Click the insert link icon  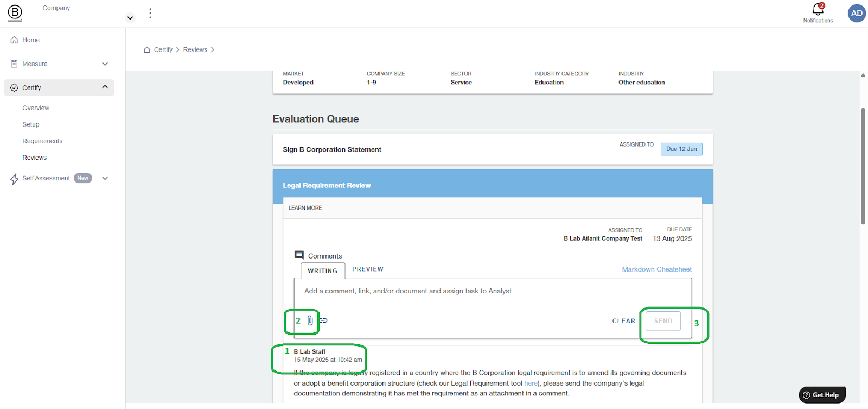323,320
